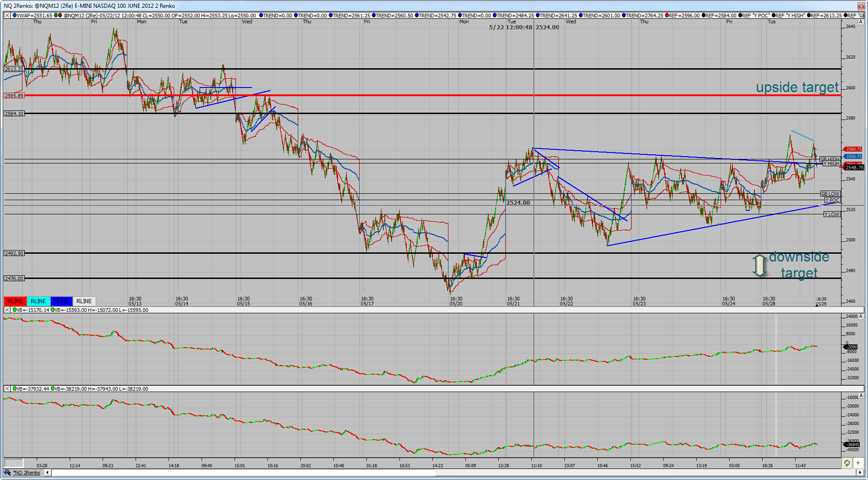Click the R icon beside NQ 2Renko tab
Screen dimensions: 868x480
coord(8,472)
